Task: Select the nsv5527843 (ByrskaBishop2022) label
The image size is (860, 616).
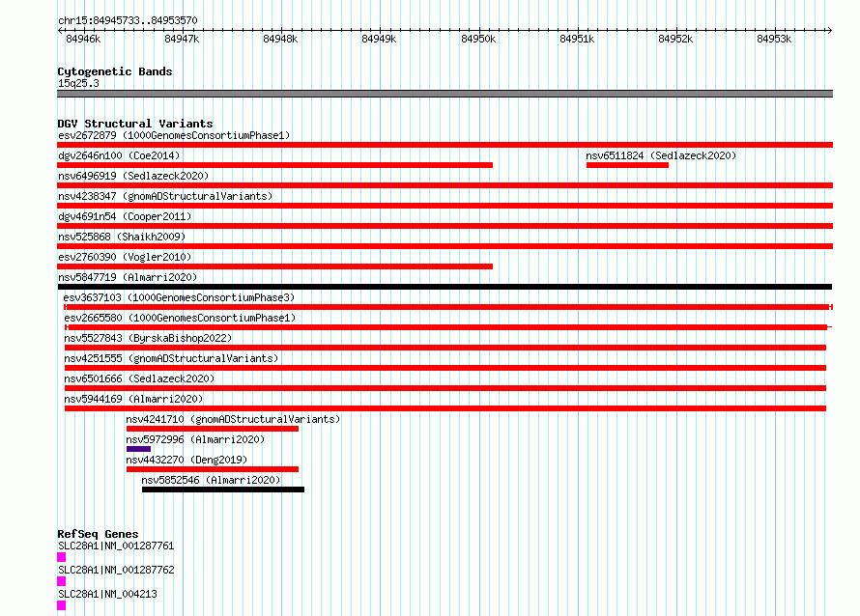Action: pos(148,338)
